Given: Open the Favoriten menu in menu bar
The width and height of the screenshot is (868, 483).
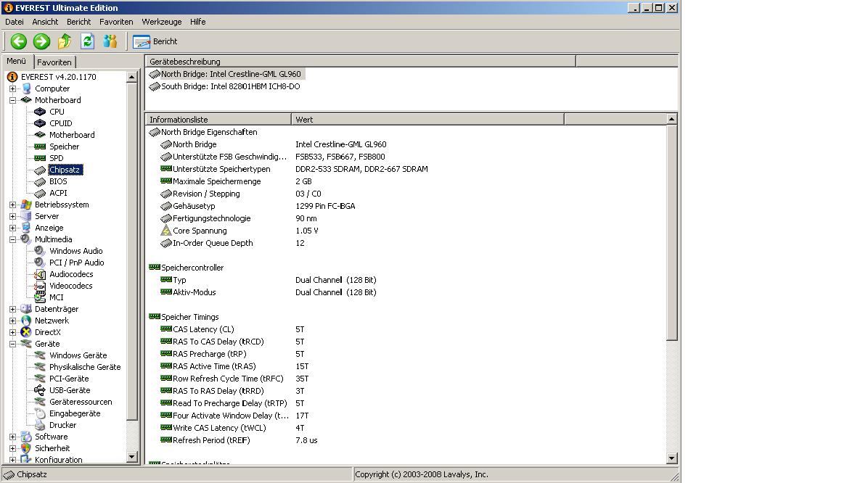Looking at the screenshot, I should (116, 22).
